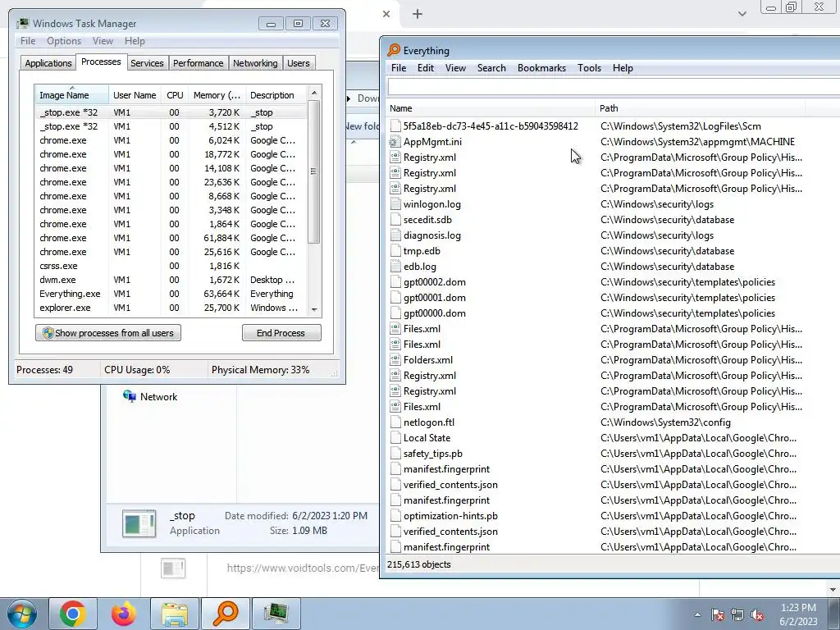
Task: Open Everything's Tools menu
Action: pos(589,68)
